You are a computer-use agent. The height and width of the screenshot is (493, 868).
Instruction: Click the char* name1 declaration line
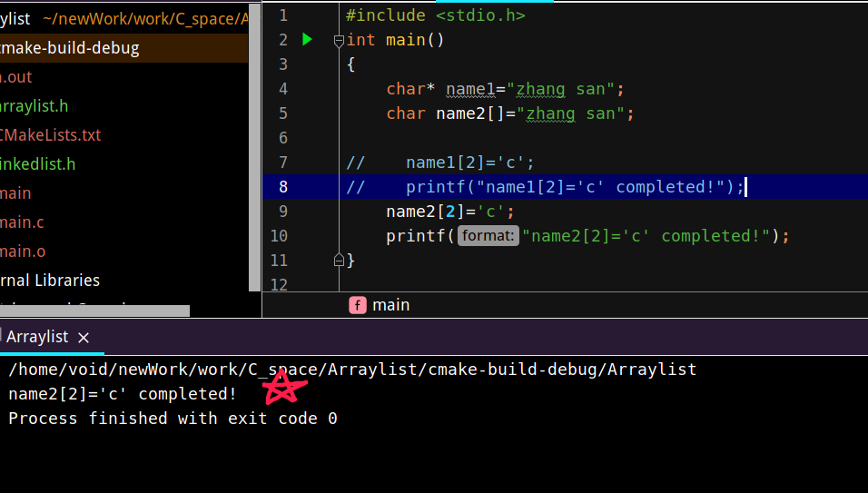[x=505, y=89]
